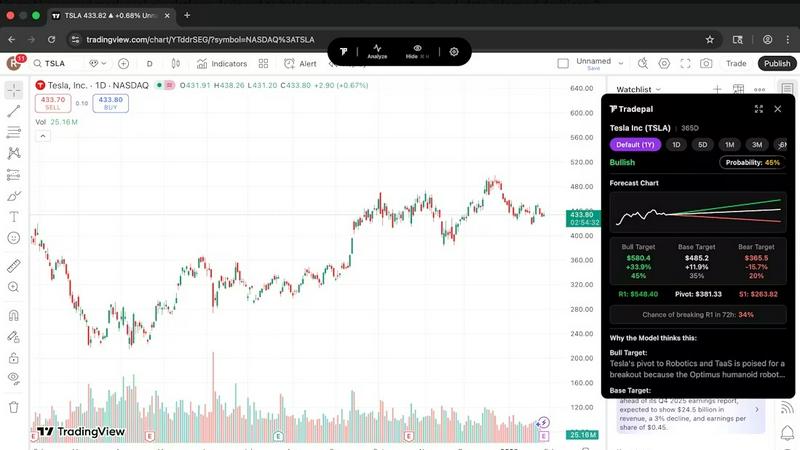Click the Publish button
The width and height of the screenshot is (800, 450).
(776, 63)
